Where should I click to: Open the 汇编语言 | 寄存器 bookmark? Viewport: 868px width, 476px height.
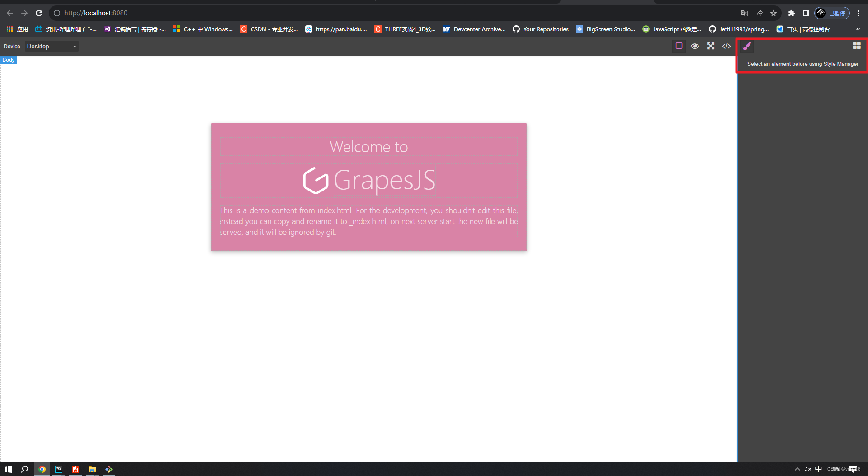[x=135, y=29]
